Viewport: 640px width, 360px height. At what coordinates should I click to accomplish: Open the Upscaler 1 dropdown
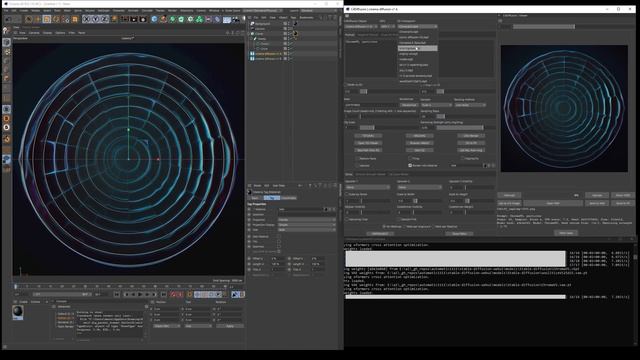tap(368, 187)
